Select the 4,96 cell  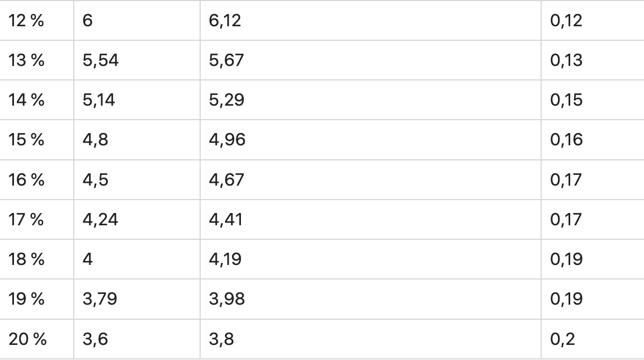pos(227,140)
